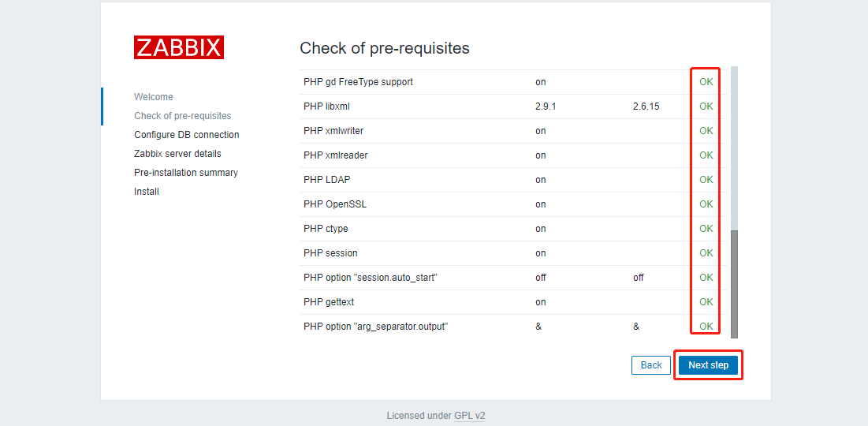Click the OK status for PHP libxml

pos(706,106)
